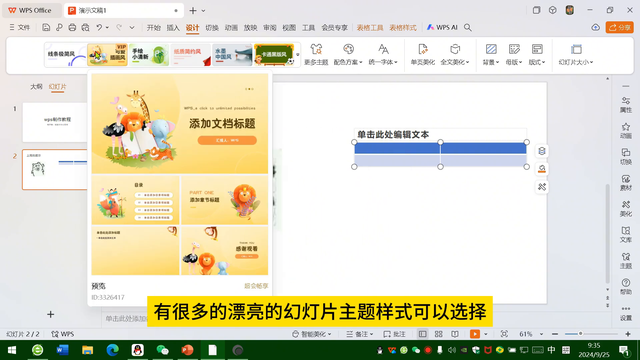Image resolution: width=640 pixels, height=360 pixels.
Task: Click the orange 分享 share button
Action: (620, 27)
